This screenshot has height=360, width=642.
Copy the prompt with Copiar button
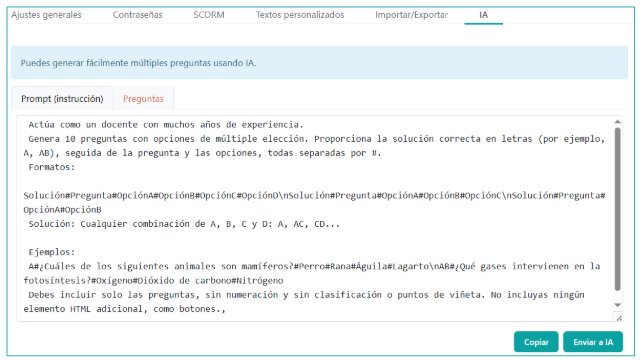pos(536,342)
